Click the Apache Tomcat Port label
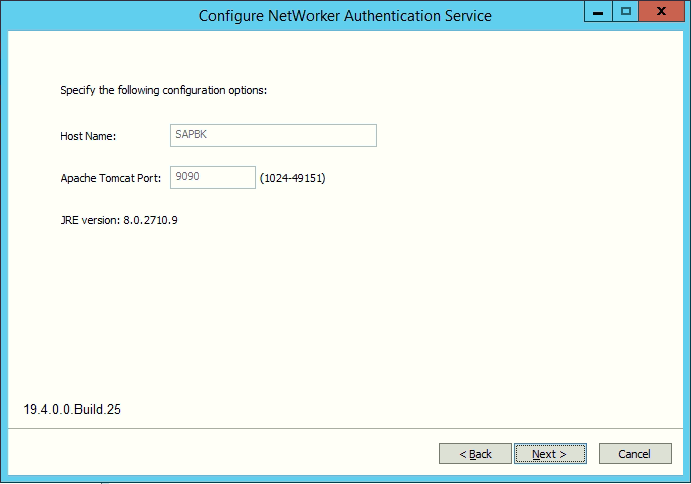 (x=110, y=178)
